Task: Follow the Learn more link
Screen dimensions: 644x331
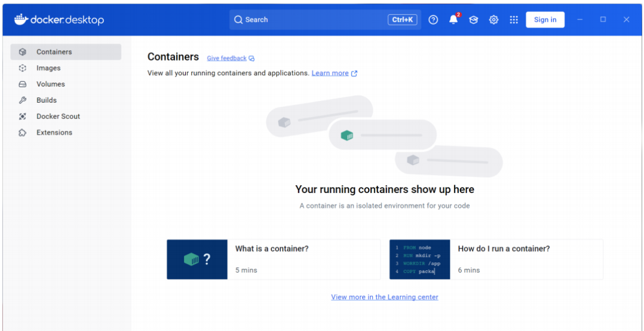Action: pyautogui.click(x=330, y=73)
